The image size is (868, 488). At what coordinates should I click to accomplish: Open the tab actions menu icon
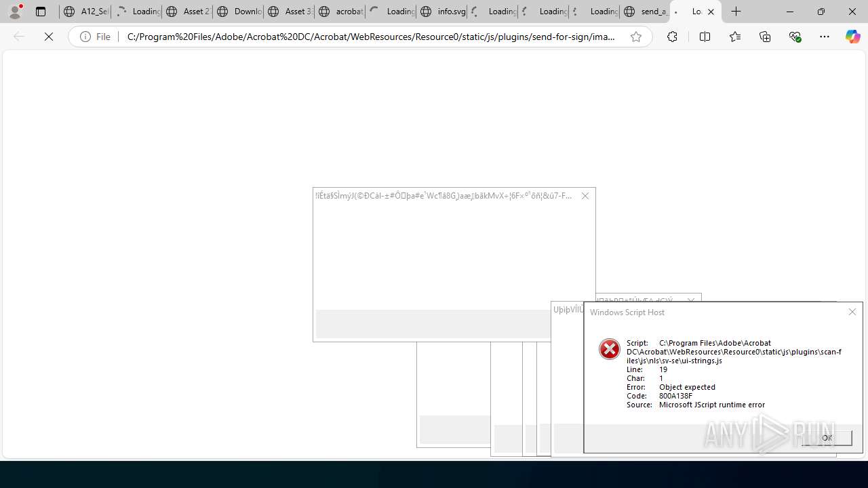(x=41, y=12)
